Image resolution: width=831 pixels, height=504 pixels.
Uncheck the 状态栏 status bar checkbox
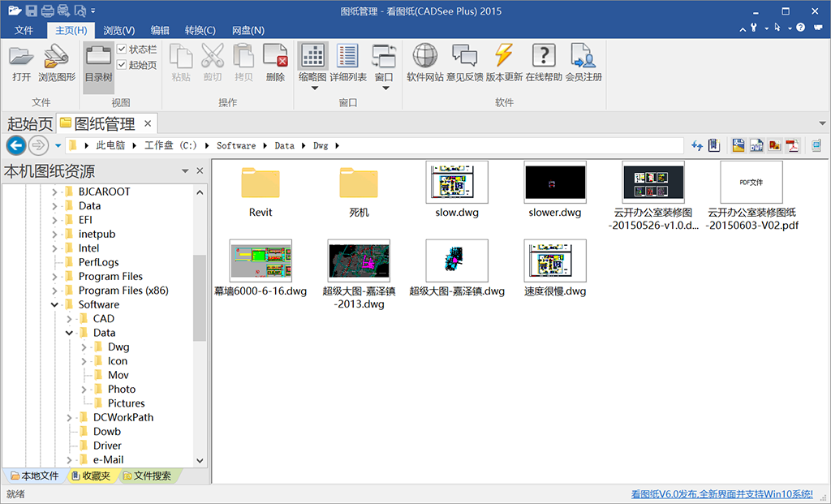tap(122, 50)
